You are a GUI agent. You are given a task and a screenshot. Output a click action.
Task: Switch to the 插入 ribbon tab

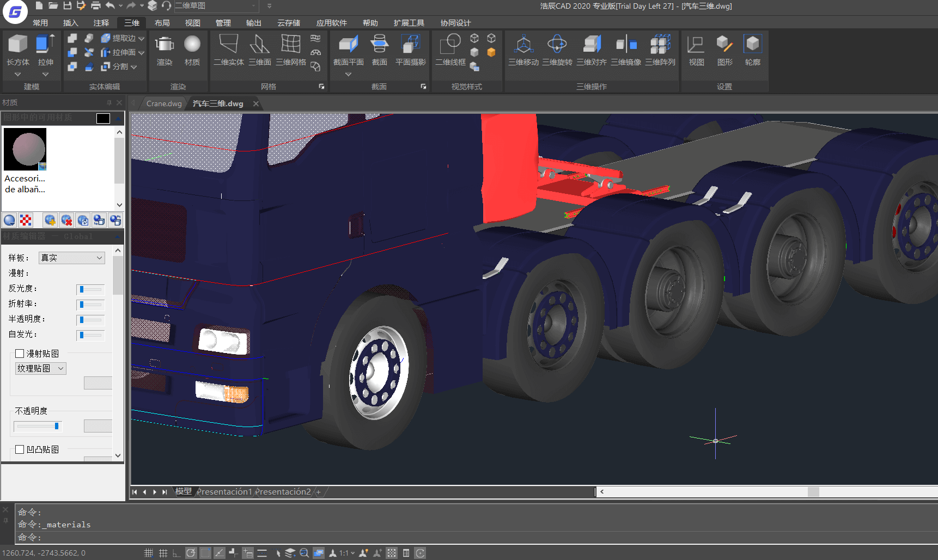click(x=71, y=23)
